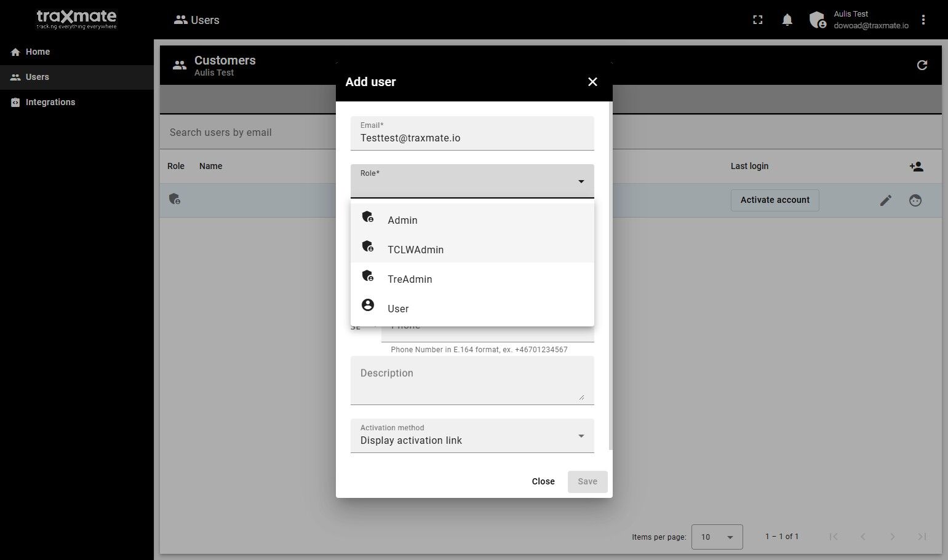This screenshot has width=948, height=560.
Task: Click the Description text area
Action: pyautogui.click(x=472, y=381)
